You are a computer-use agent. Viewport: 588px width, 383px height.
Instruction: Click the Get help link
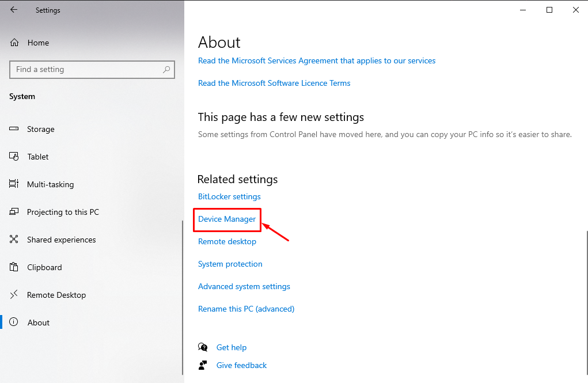tap(232, 347)
